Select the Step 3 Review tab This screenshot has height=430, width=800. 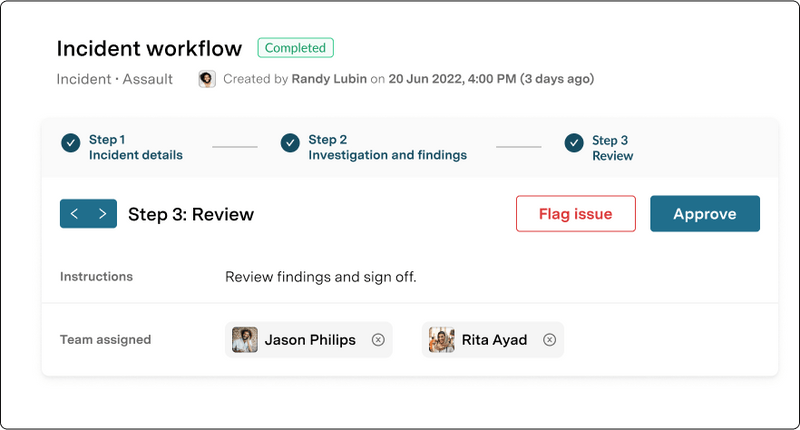612,148
